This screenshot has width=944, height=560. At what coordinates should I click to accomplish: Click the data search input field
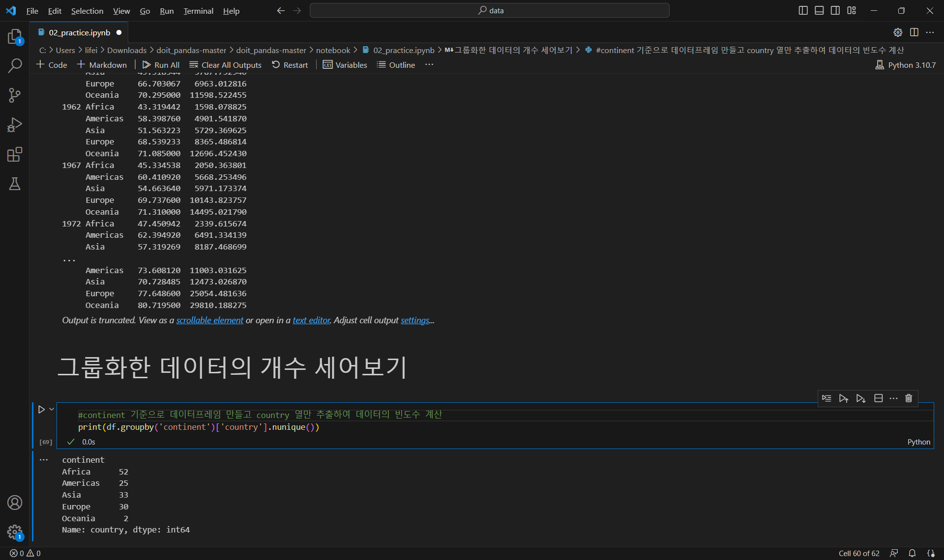[x=489, y=10]
